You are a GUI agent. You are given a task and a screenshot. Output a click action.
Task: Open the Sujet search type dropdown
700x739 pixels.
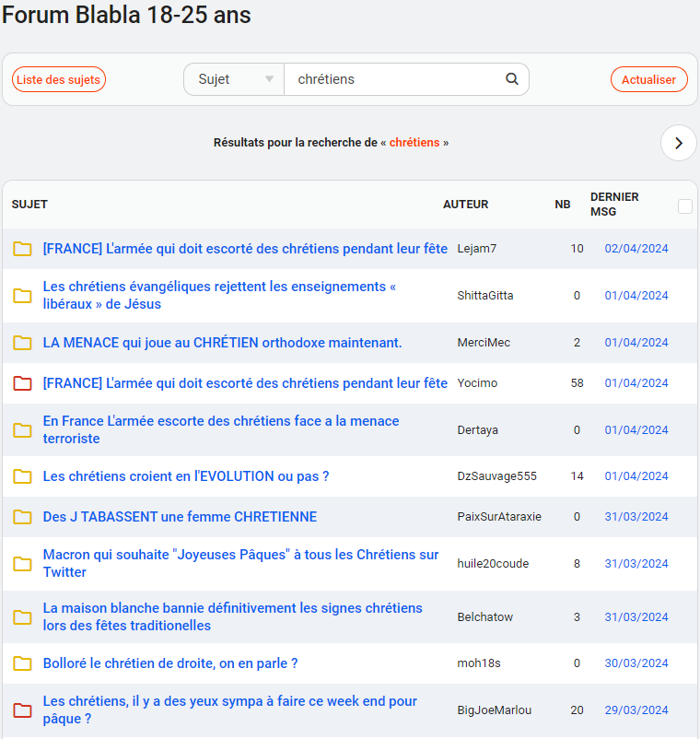click(235, 79)
